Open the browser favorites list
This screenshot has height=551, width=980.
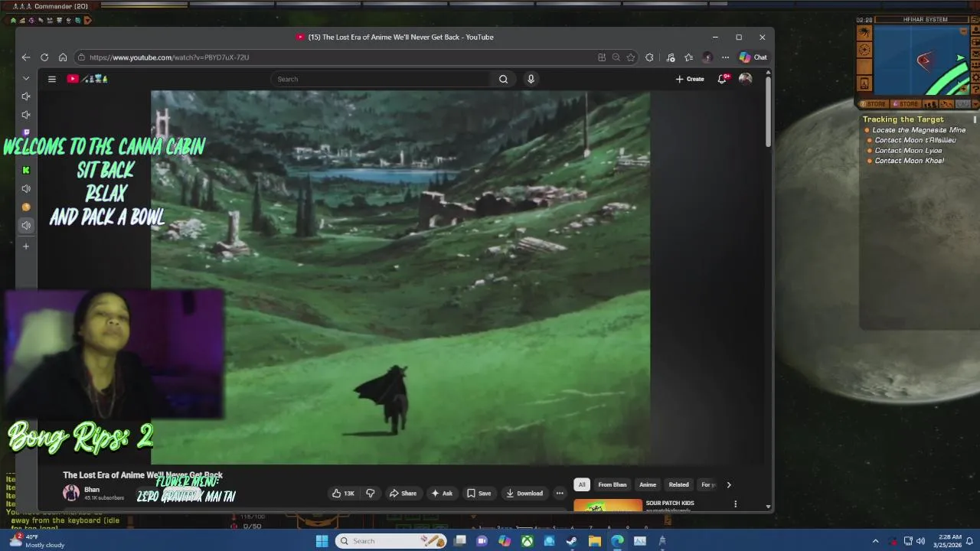689,57
